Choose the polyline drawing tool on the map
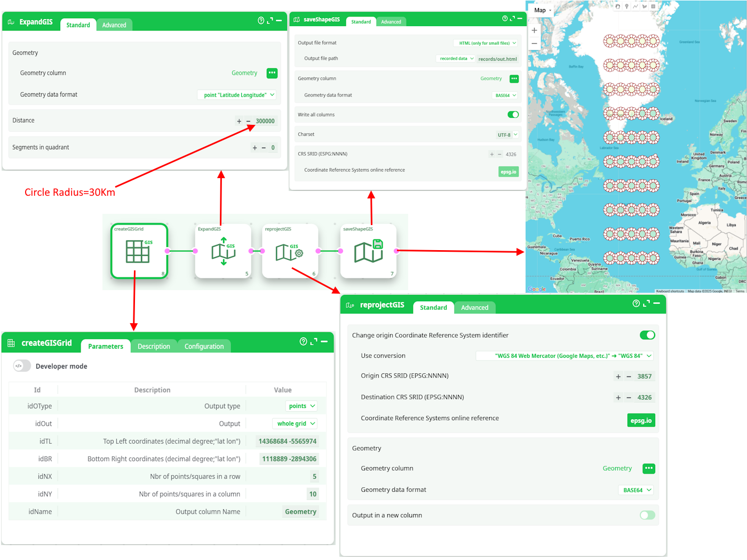Viewport: 747px width, 560px height. click(x=635, y=6)
